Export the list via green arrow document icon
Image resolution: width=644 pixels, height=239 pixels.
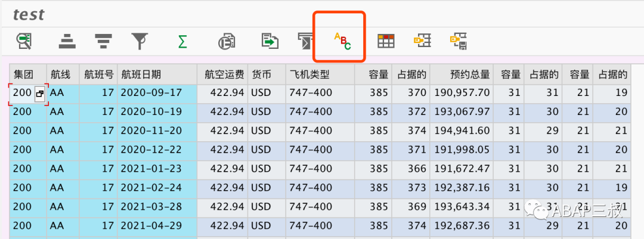[x=270, y=41]
